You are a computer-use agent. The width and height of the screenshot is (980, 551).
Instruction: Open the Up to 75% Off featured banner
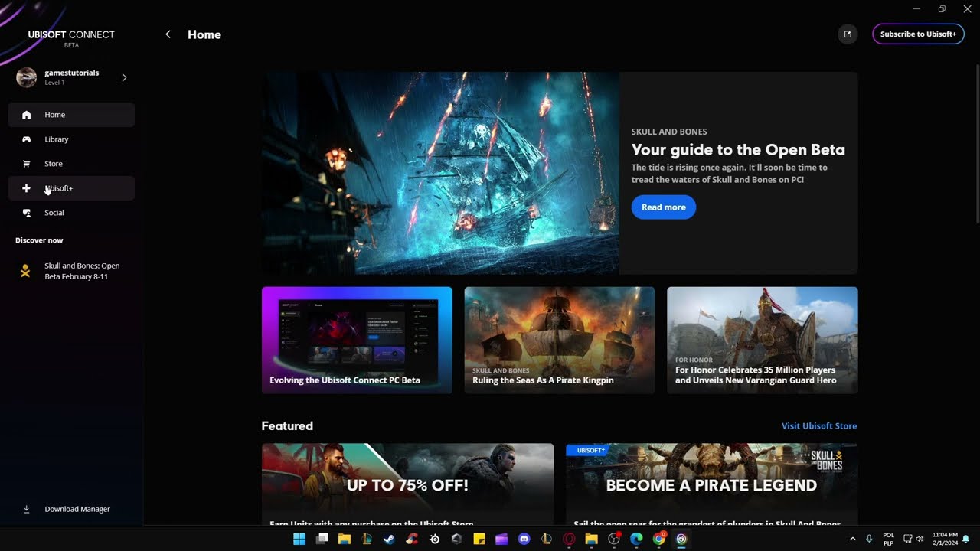[x=407, y=484]
